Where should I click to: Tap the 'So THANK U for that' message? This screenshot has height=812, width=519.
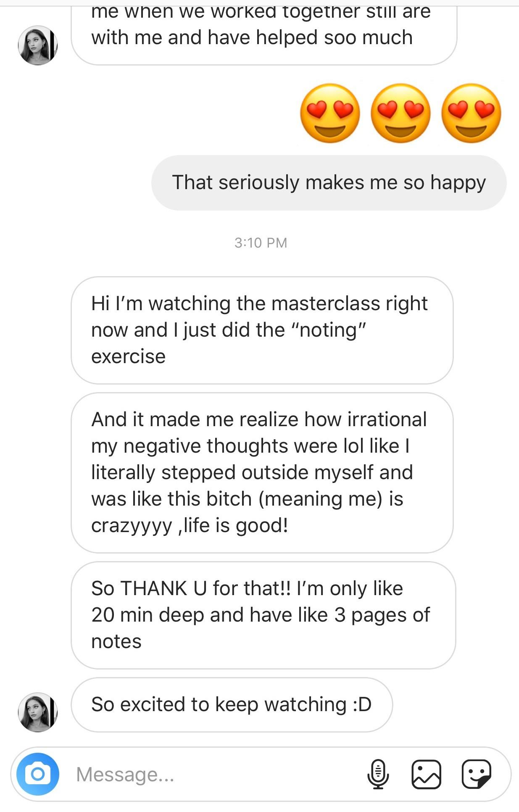tap(263, 615)
